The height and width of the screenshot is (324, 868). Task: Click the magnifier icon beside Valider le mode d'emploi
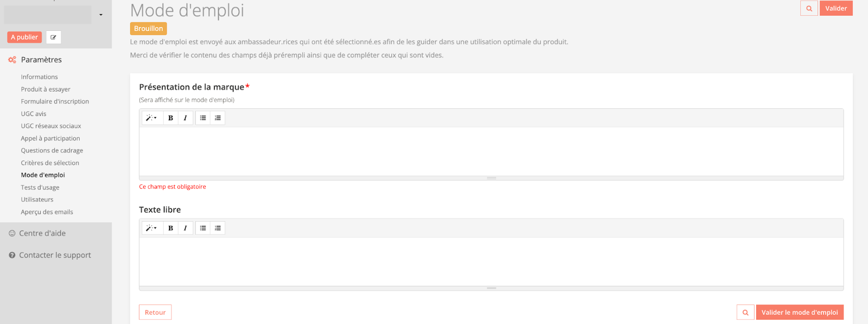click(745, 313)
